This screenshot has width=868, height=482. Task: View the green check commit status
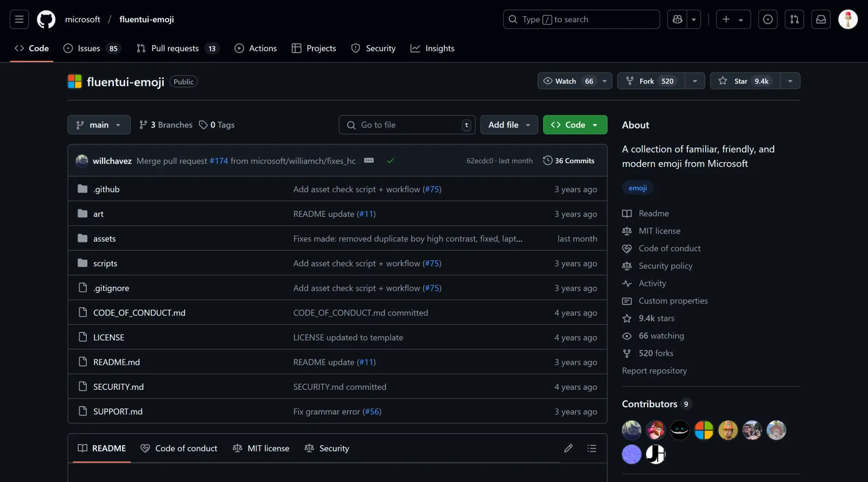[x=391, y=160]
